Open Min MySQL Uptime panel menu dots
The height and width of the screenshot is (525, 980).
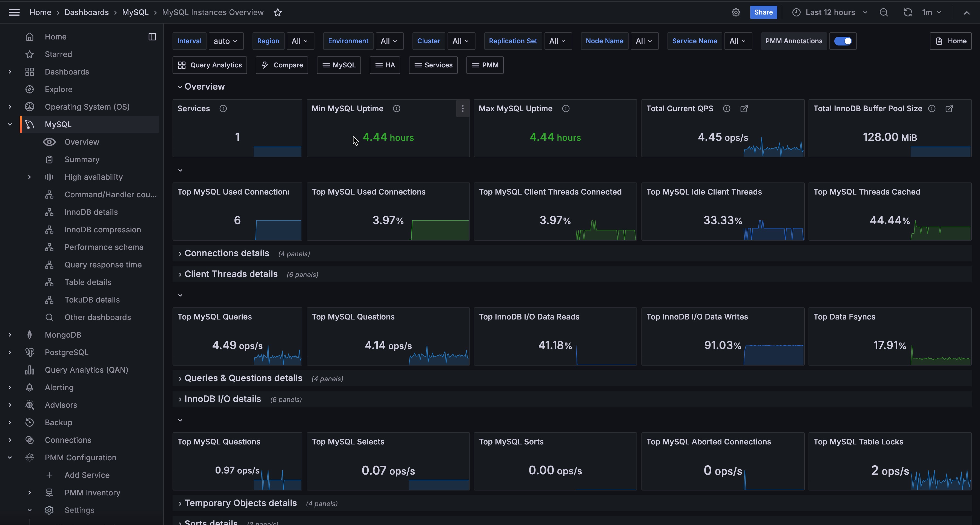click(x=463, y=109)
